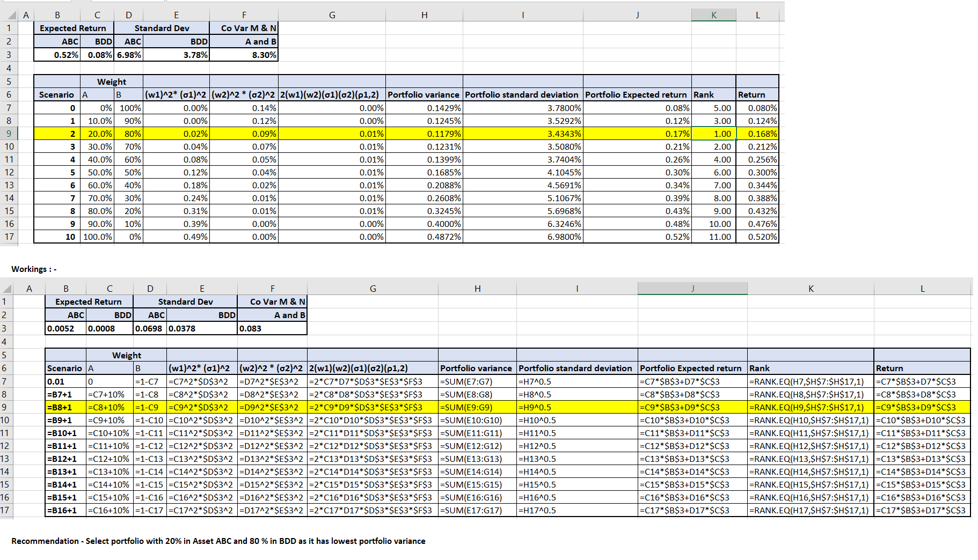Select column G header in top sheet

pos(332,15)
